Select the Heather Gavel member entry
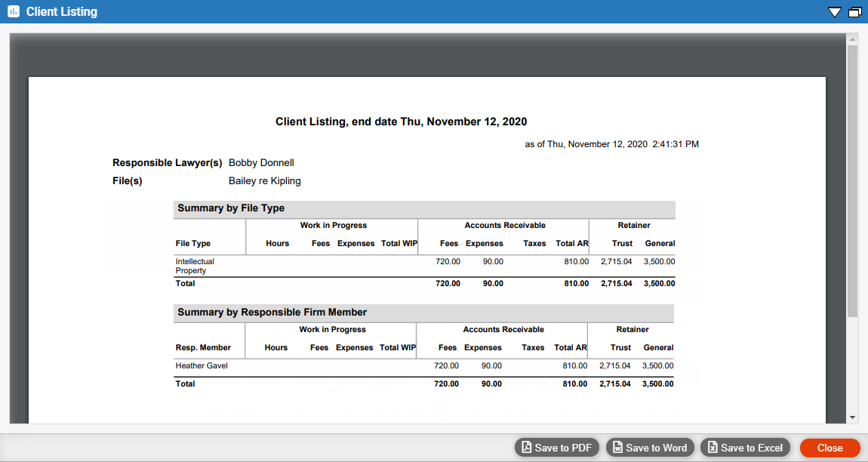The image size is (868, 462). point(202,365)
